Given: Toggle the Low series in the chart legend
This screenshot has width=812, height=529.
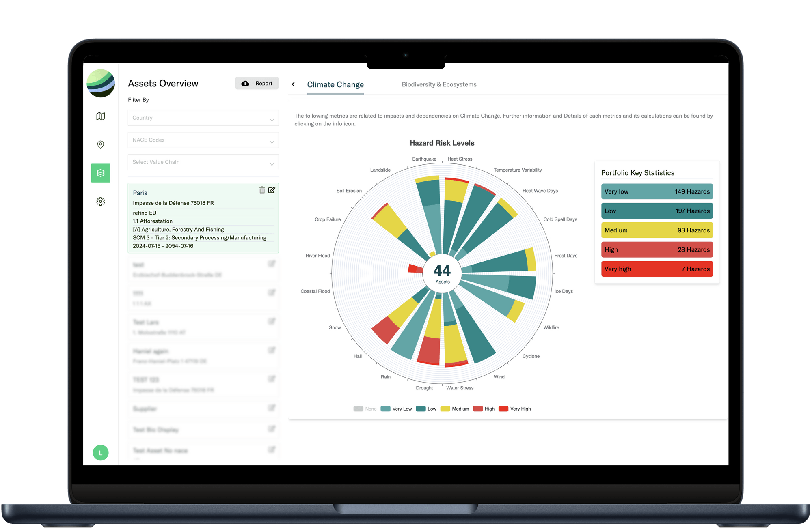Looking at the screenshot, I should tap(426, 409).
